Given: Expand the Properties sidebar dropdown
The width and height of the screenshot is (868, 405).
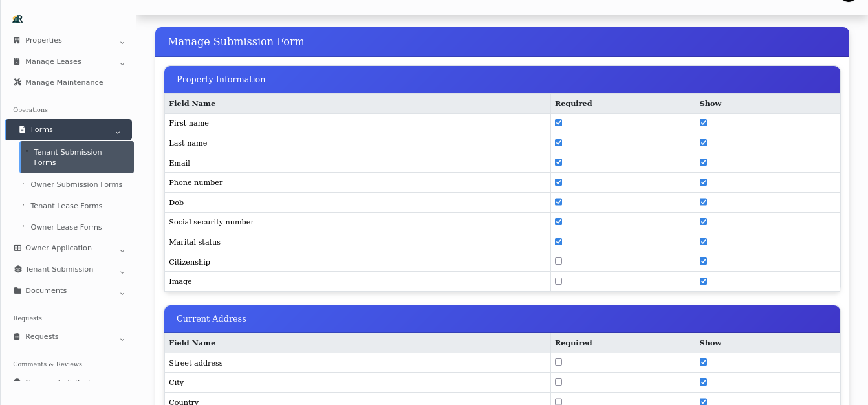Looking at the screenshot, I should [x=122, y=42].
